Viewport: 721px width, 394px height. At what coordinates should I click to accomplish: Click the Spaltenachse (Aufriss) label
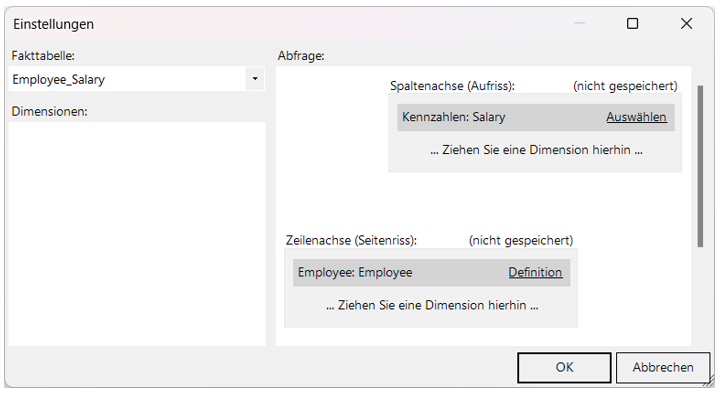pyautogui.click(x=452, y=86)
